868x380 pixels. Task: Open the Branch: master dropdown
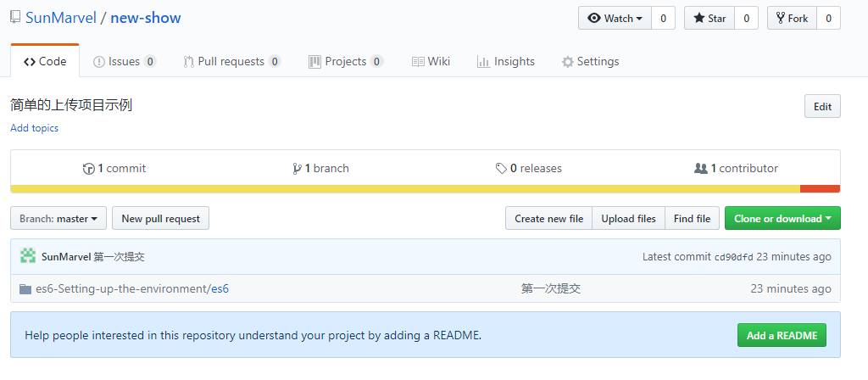click(x=58, y=218)
